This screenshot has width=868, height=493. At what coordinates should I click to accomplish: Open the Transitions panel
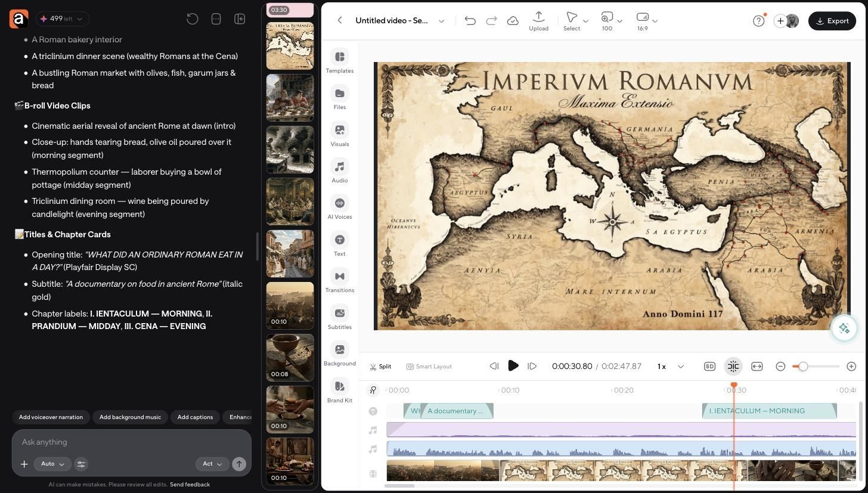[339, 281]
